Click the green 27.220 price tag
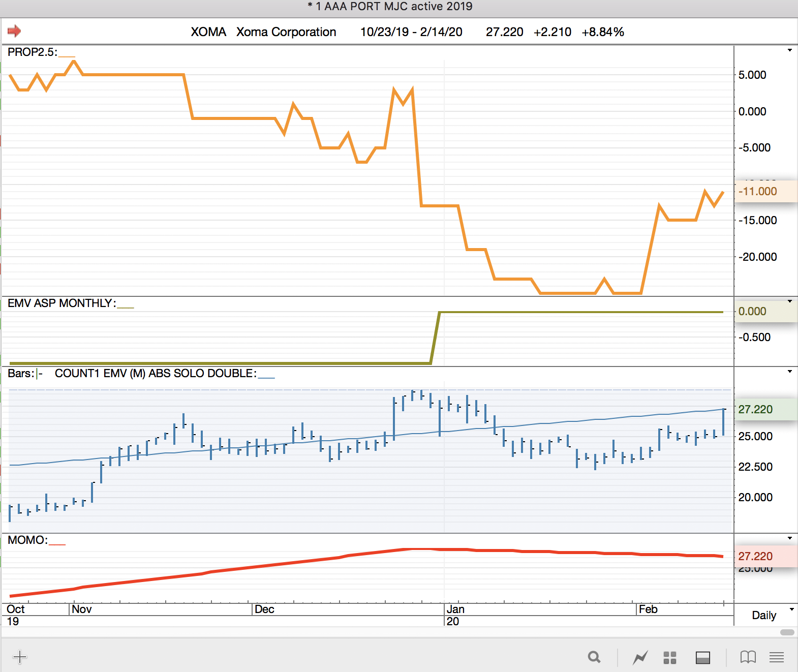This screenshot has height=672, width=798. point(766,409)
